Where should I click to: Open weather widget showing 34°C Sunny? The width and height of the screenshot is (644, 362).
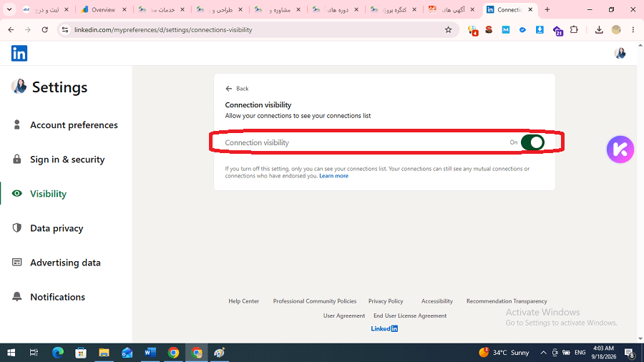[x=504, y=353]
